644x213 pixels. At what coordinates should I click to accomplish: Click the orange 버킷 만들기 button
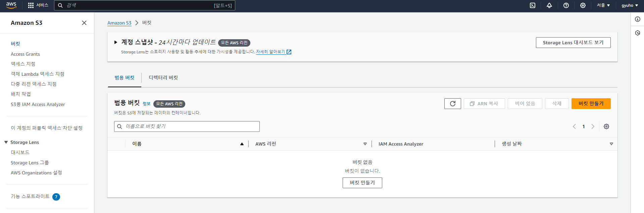pyautogui.click(x=591, y=104)
